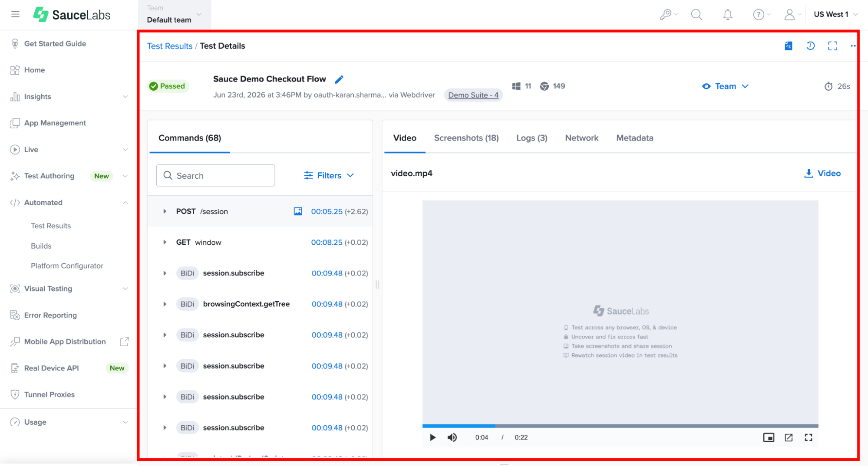
Task: Expand the Visual Testing section
Action: point(125,289)
